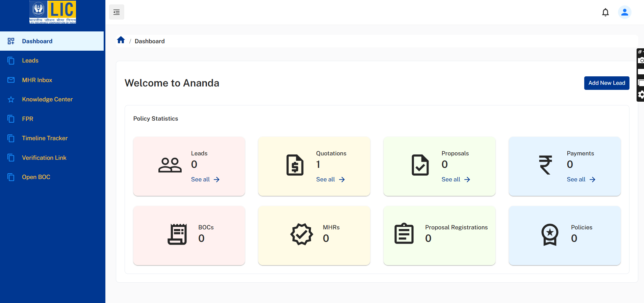
Task: Open the user profile avatar
Action: pyautogui.click(x=624, y=12)
